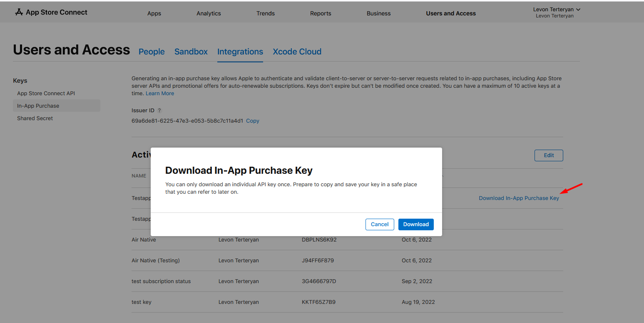Image resolution: width=644 pixels, height=323 pixels.
Task: Click key ID KKTF65Z7B9
Action: pyautogui.click(x=318, y=302)
